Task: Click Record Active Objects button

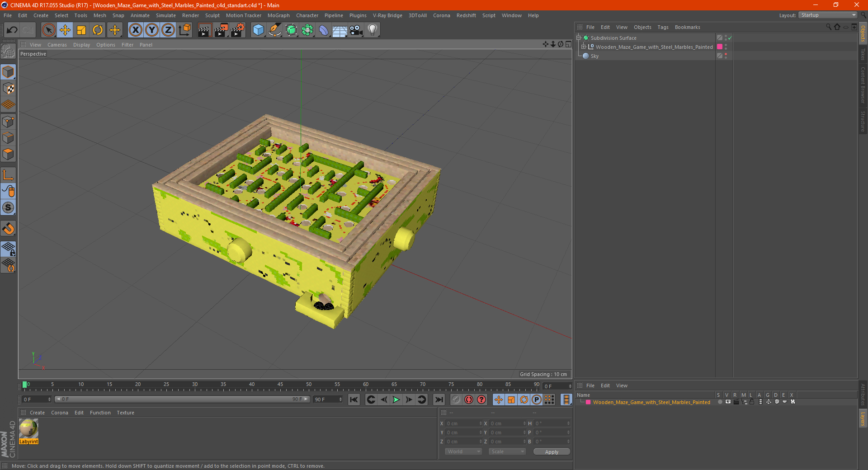Action: coord(456,399)
